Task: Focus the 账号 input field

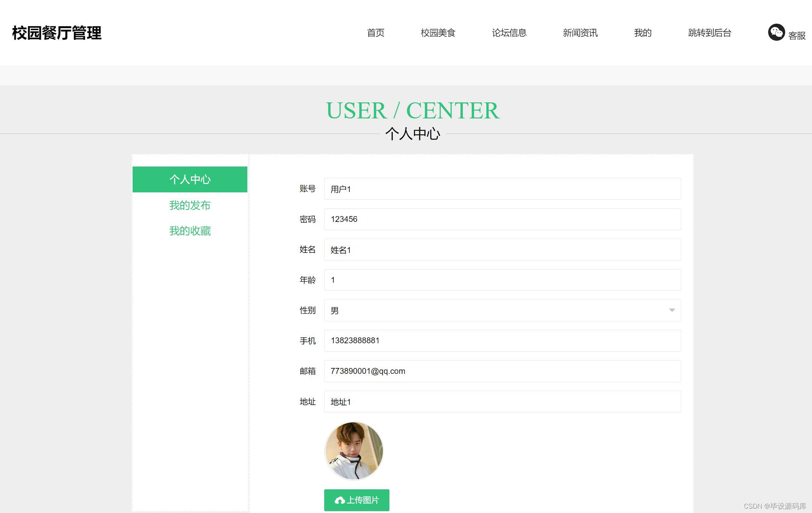Action: click(x=502, y=189)
